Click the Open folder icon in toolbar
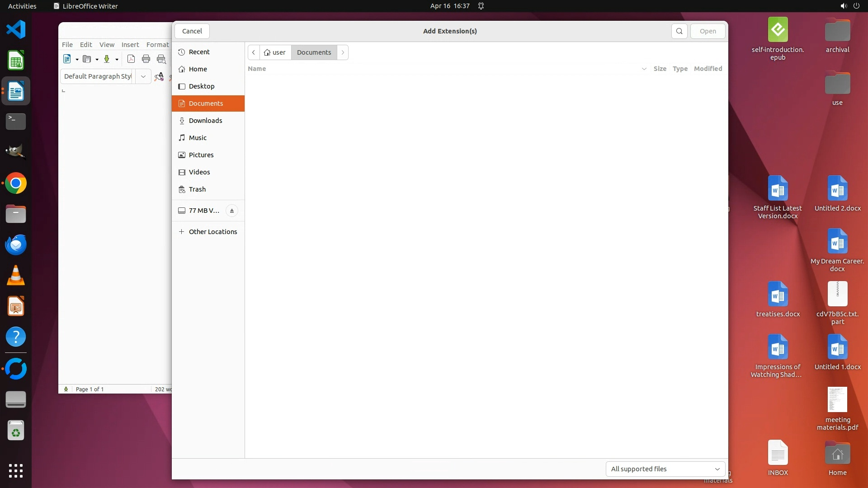The width and height of the screenshot is (868, 488). coord(87,59)
